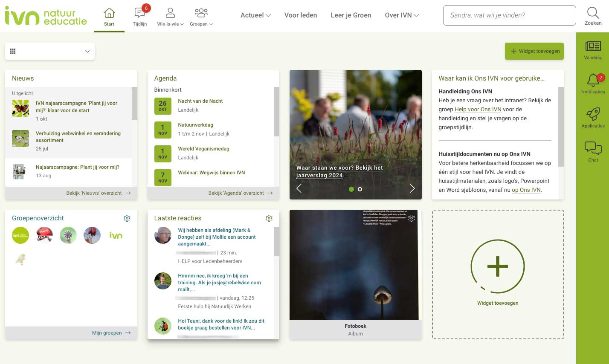Show next carousel slide with right arrow
This screenshot has height=364, width=609.
(412, 189)
